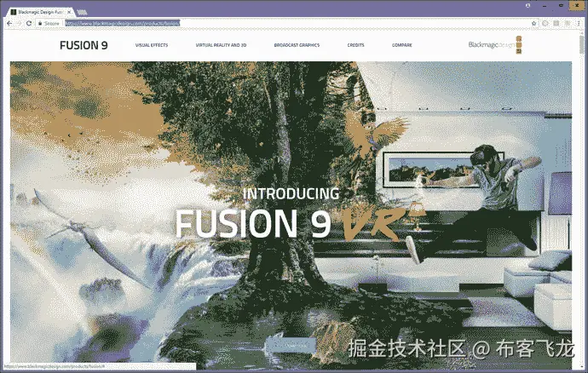Select the Blackmagic Design Fusion browser tab
Image resolution: width=588 pixels, height=373 pixels.
click(39, 12)
